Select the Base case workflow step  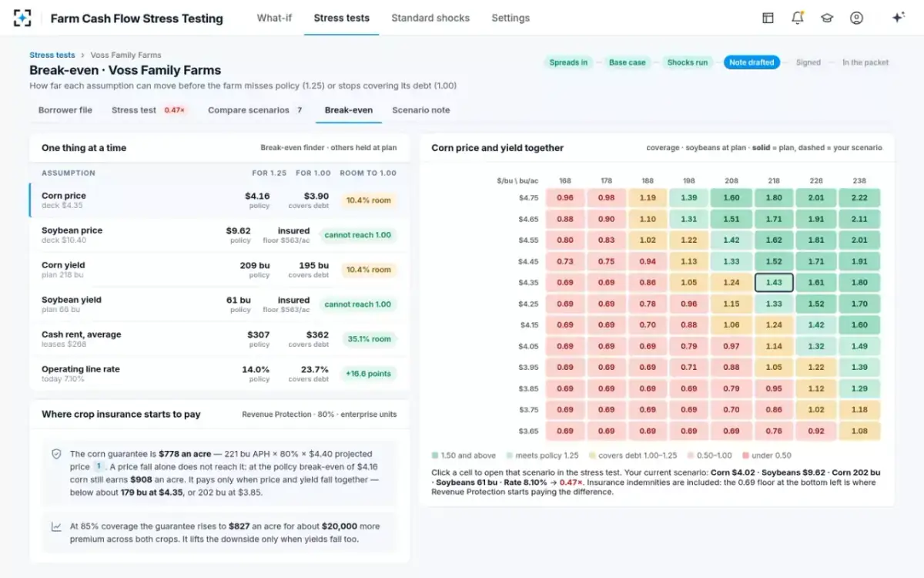pos(628,62)
